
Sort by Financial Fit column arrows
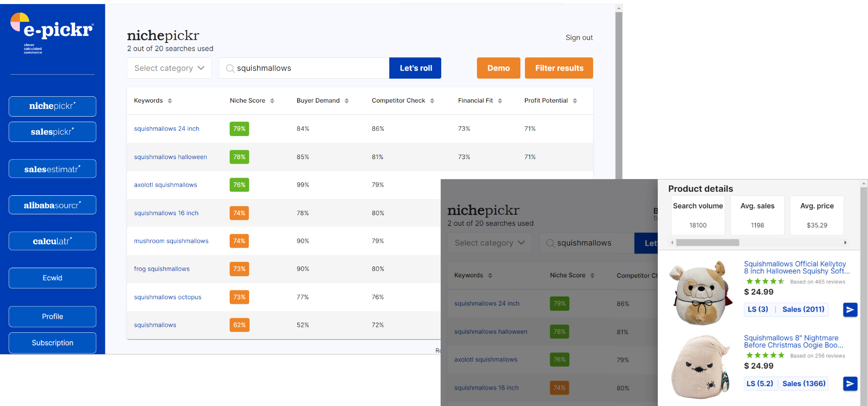coord(500,101)
